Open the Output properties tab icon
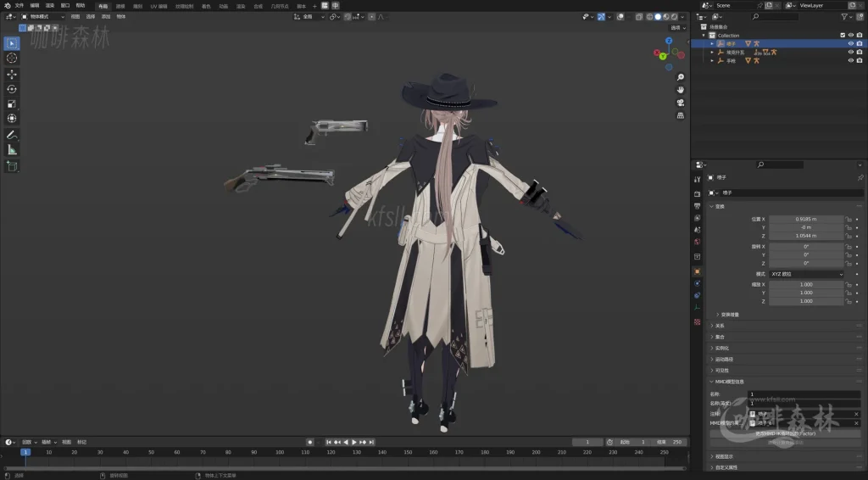Viewport: 868px width, 480px height. point(697,206)
